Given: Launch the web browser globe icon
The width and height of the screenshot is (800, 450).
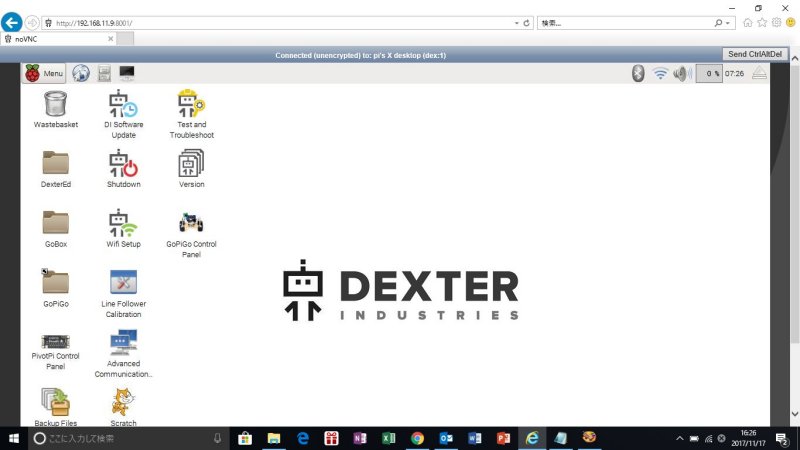Looking at the screenshot, I should click(x=81, y=73).
